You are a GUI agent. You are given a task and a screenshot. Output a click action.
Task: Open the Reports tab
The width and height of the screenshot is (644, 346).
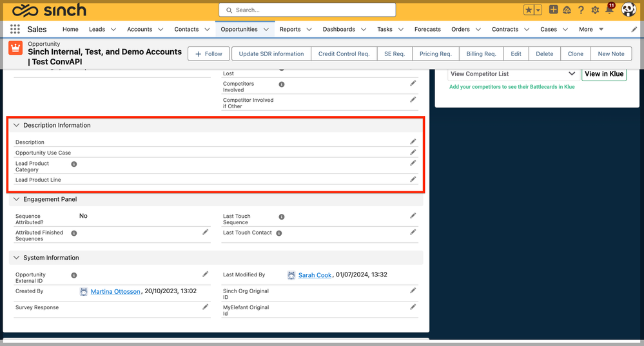pos(290,29)
